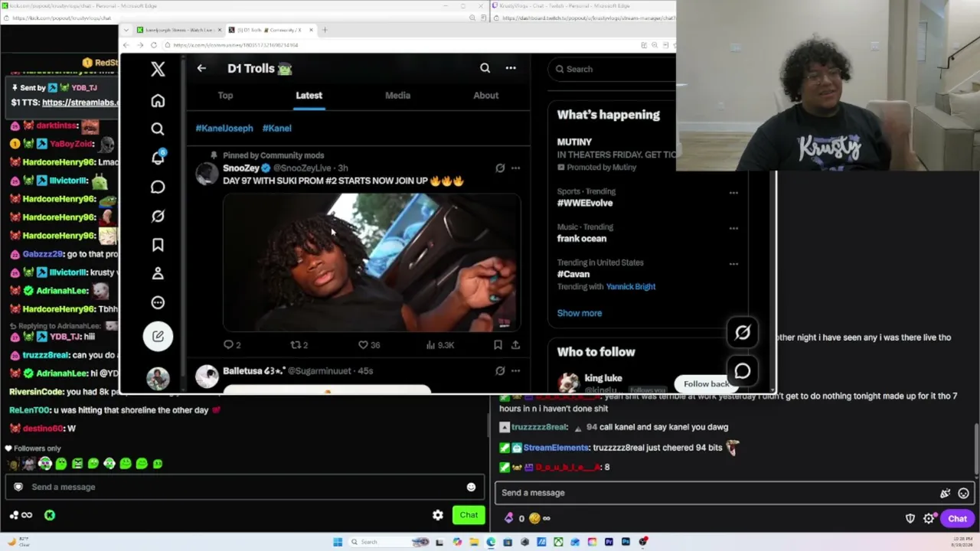Open floating messages button
The image size is (980, 551).
click(x=743, y=371)
